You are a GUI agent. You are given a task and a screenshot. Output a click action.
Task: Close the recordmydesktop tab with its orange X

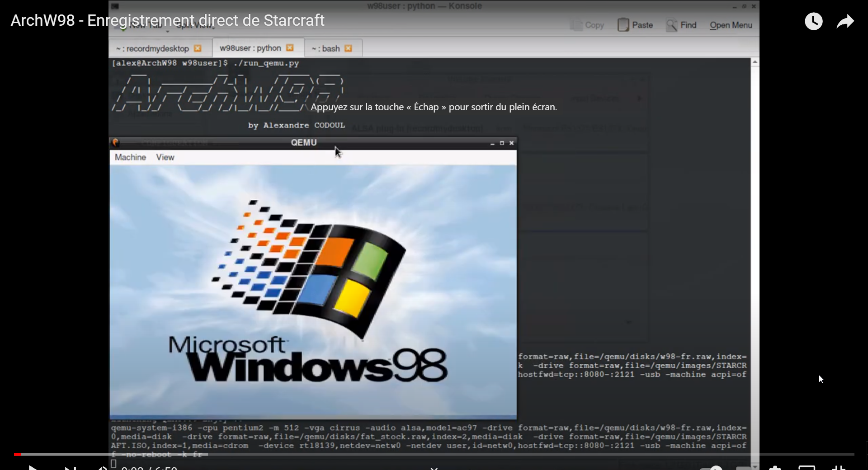click(198, 48)
